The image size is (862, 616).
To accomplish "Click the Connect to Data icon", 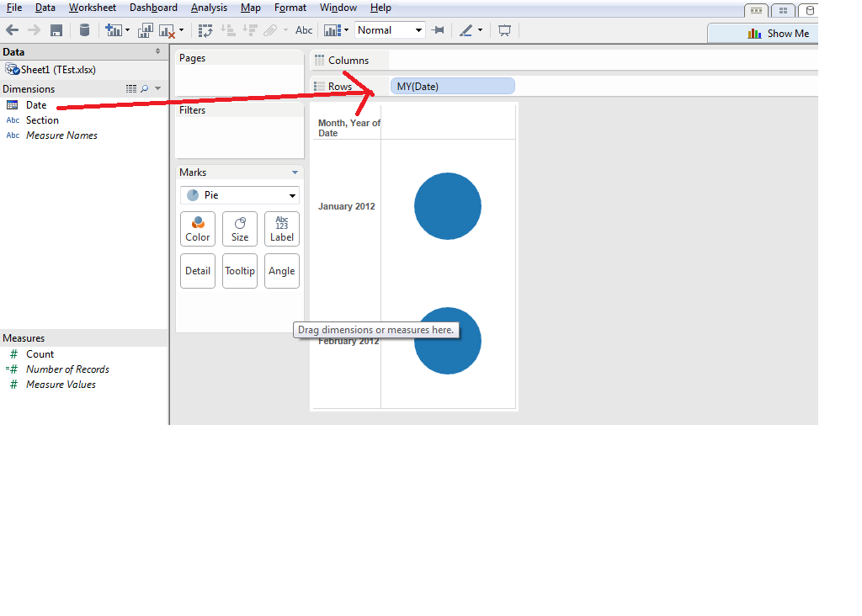I will pyautogui.click(x=83, y=30).
